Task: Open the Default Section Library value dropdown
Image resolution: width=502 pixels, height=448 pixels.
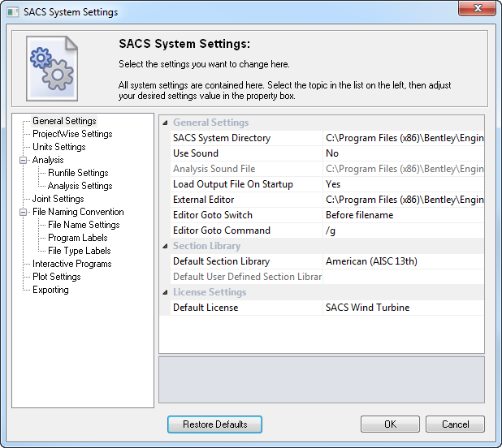Action: coord(403,261)
